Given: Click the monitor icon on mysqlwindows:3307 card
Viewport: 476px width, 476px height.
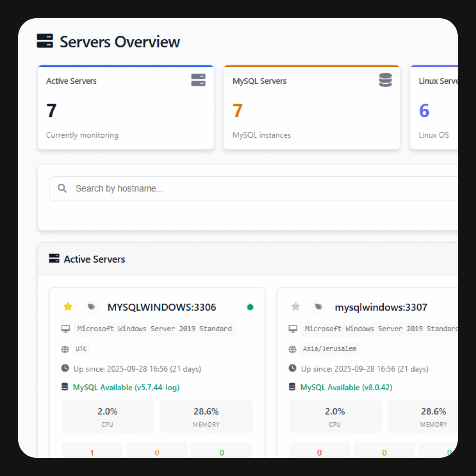Looking at the screenshot, I should click(x=293, y=329).
